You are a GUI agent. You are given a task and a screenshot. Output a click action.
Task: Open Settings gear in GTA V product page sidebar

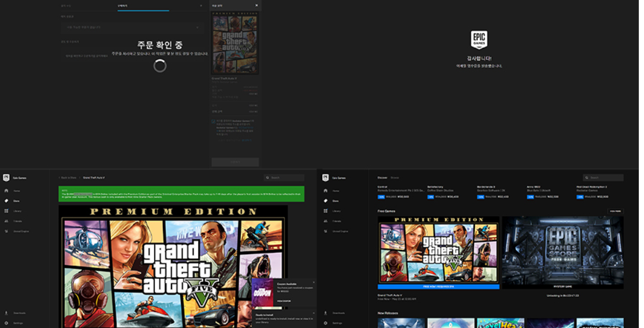[x=6, y=323]
